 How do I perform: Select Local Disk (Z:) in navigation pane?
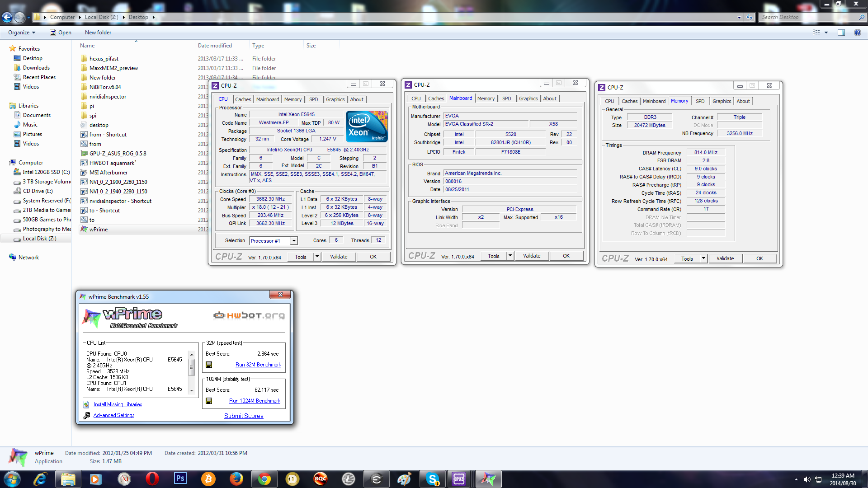click(x=39, y=239)
